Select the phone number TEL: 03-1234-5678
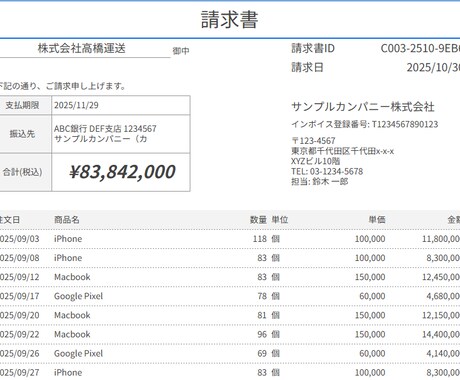Screen dimensions: 460x380 click(x=327, y=171)
